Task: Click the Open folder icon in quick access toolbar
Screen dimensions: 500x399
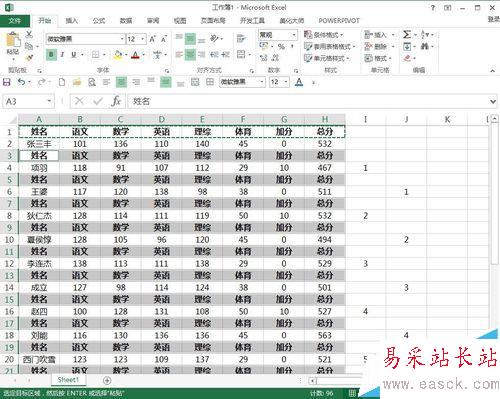Action: (77, 82)
